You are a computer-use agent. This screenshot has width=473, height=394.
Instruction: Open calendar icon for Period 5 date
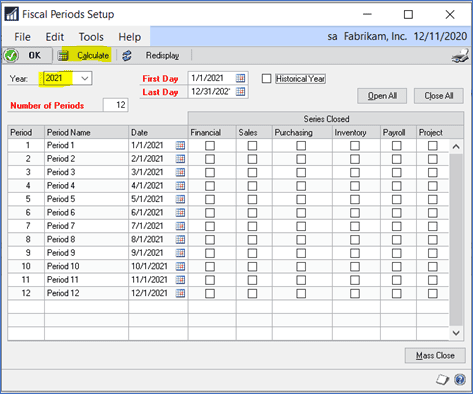180,199
